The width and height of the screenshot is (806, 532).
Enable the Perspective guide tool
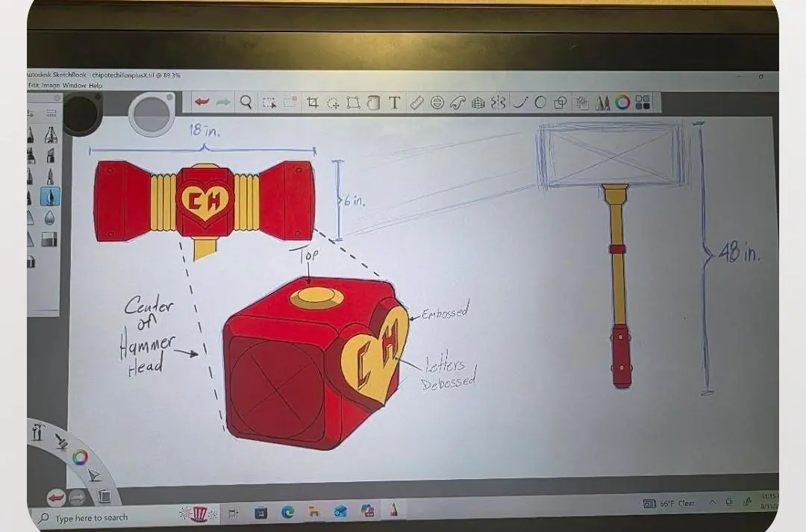pyautogui.click(x=478, y=103)
